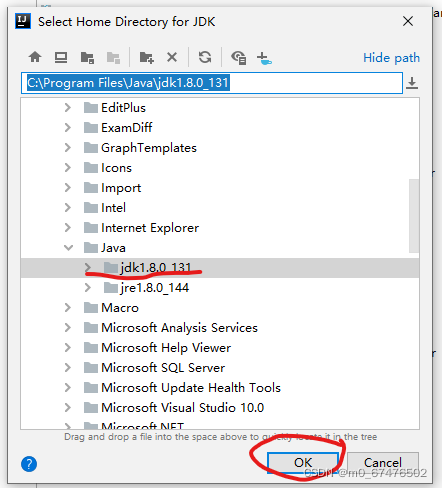Click the Desktop directory toolbar icon
Screen dimensions: 442x488
coord(61,57)
